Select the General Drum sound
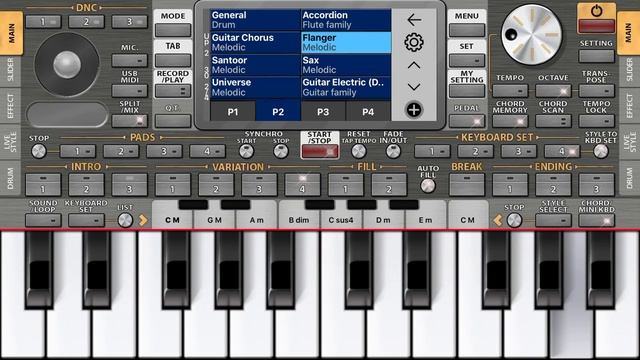The image size is (640, 360). pos(256,20)
